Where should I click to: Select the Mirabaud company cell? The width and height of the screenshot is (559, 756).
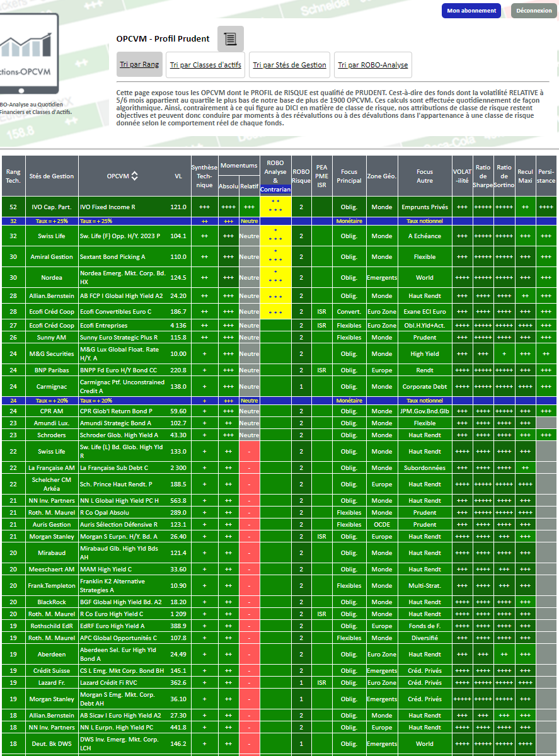tap(52, 553)
